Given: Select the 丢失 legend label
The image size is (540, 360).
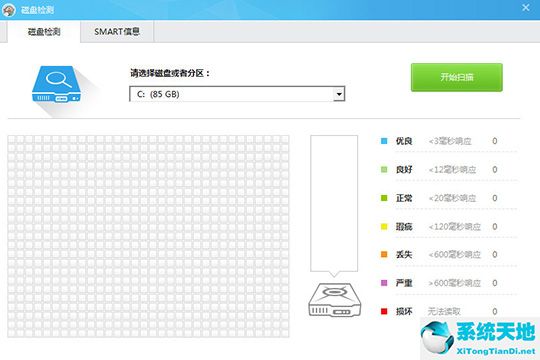Looking at the screenshot, I should pos(404,255).
